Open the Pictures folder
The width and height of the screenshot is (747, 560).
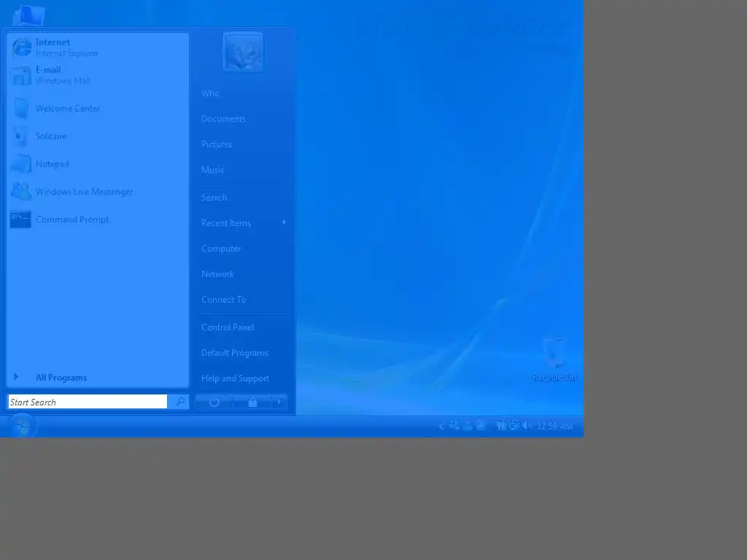coord(243,144)
